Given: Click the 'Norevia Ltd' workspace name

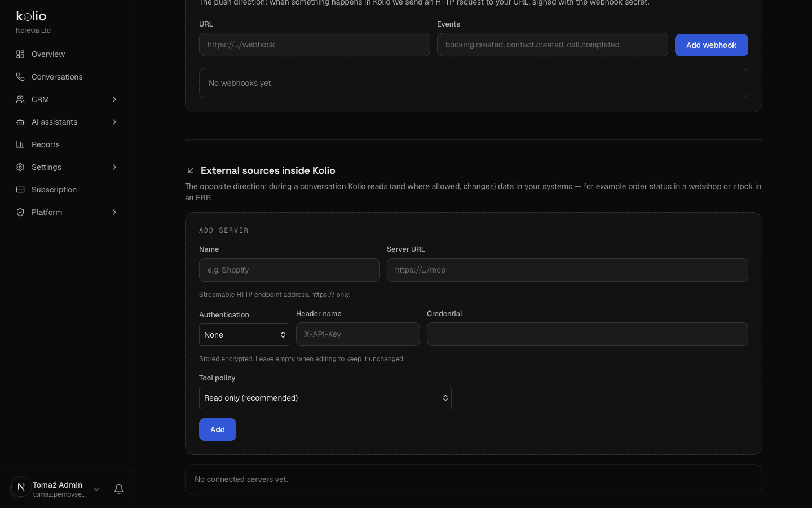Looking at the screenshot, I should (x=33, y=30).
